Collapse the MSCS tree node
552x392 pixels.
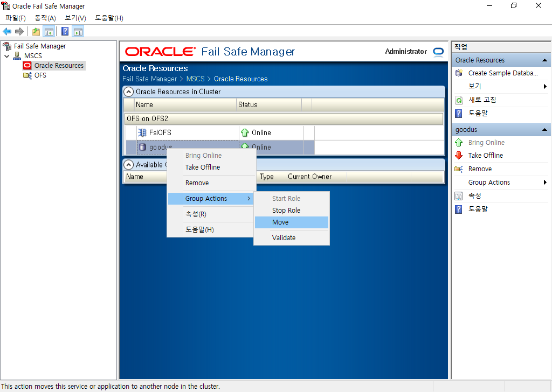coord(6,56)
